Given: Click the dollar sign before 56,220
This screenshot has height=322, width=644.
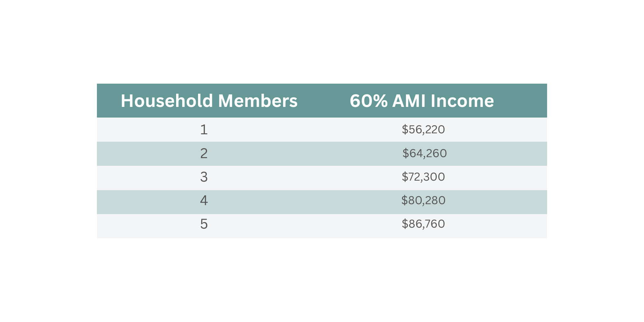Looking at the screenshot, I should [405, 129].
